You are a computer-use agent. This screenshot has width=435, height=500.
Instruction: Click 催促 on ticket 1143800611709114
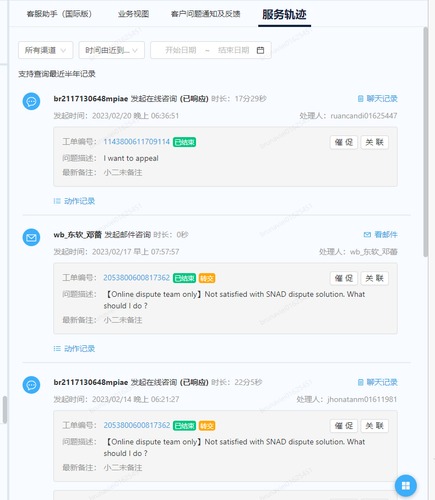tap(344, 142)
